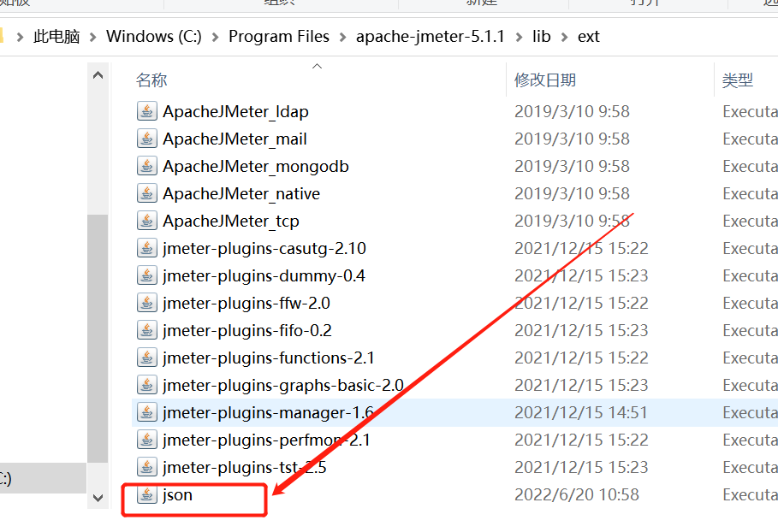778x532 pixels.
Task: Click the ApacheJMeter_tcp jar icon
Action: (x=147, y=221)
